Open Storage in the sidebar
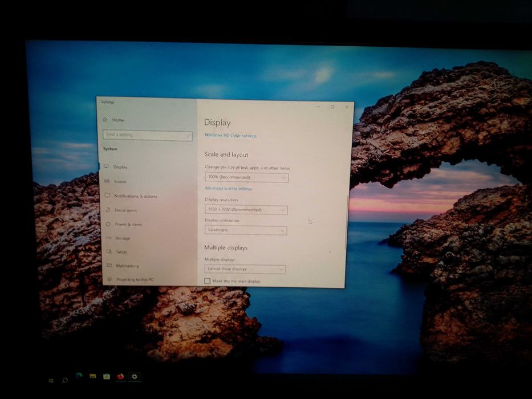Image resolution: width=532 pixels, height=399 pixels. 149,238
